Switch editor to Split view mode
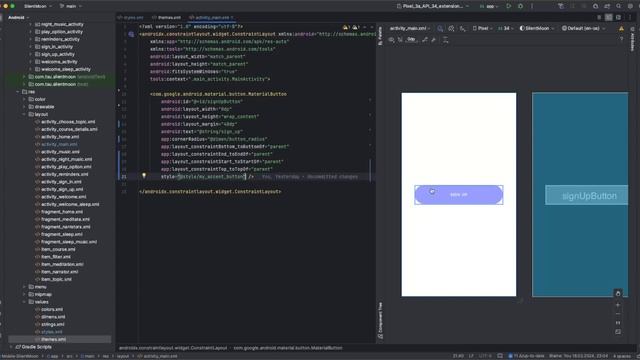The width and height of the screenshot is (640, 360). (609, 18)
